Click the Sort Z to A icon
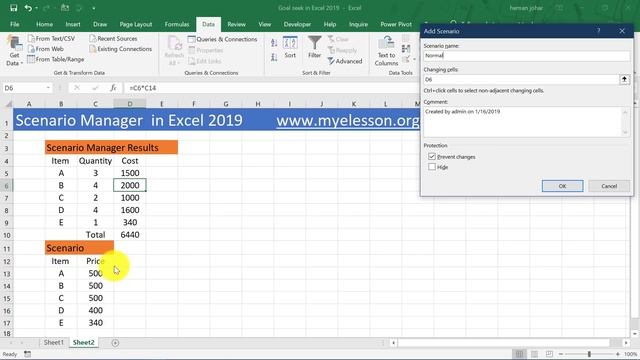The image size is (640, 360). (274, 58)
